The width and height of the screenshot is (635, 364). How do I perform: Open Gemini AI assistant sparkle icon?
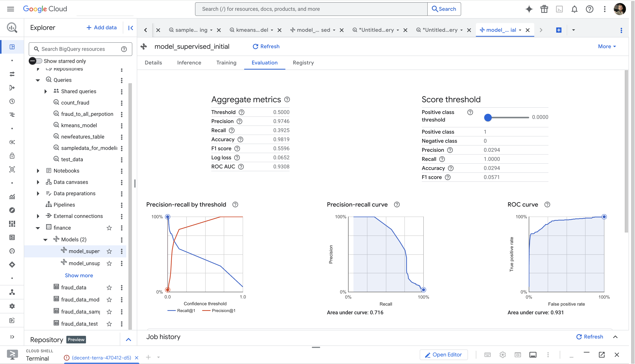pyautogui.click(x=529, y=9)
